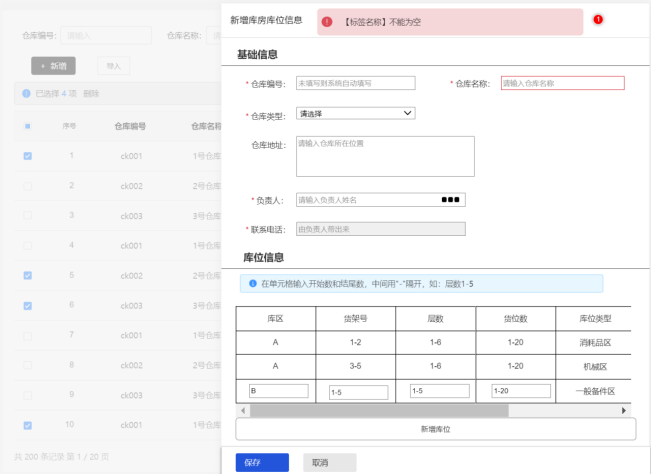Click the 层数 input containing 1-5
Image resolution: width=651 pixels, height=474 pixels.
(440, 391)
